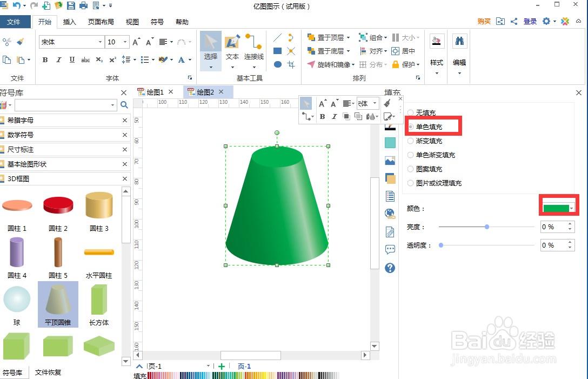Select 单色填充 radio option
Image resolution: width=588 pixels, height=379 pixels.
[x=411, y=127]
